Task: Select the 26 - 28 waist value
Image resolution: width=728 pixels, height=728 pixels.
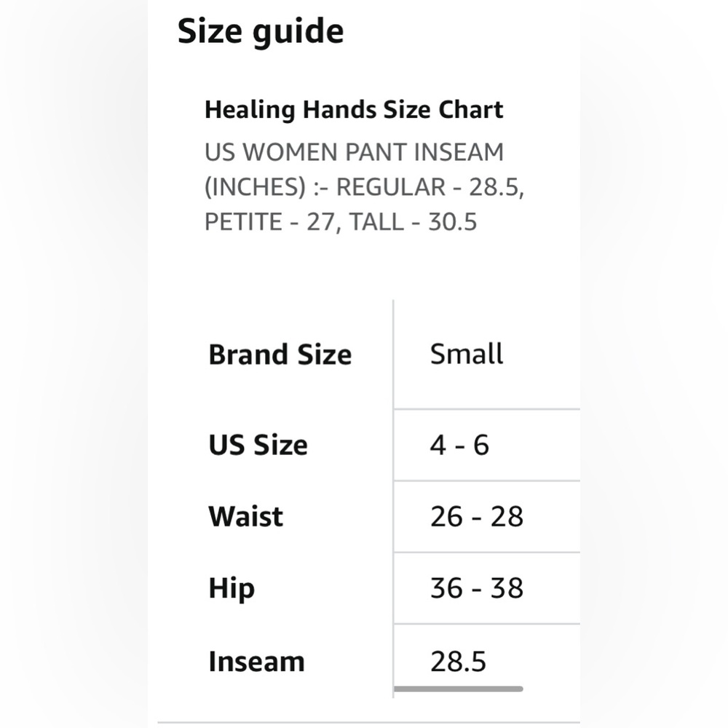Action: tap(477, 516)
